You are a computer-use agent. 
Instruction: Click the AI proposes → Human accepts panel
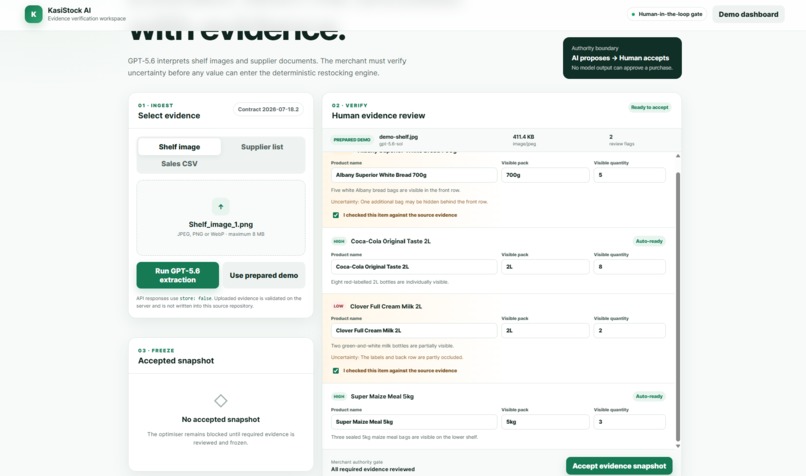[x=622, y=58]
